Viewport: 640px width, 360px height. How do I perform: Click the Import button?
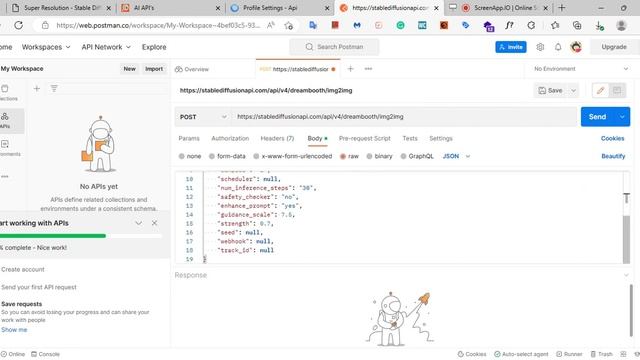[x=154, y=69]
